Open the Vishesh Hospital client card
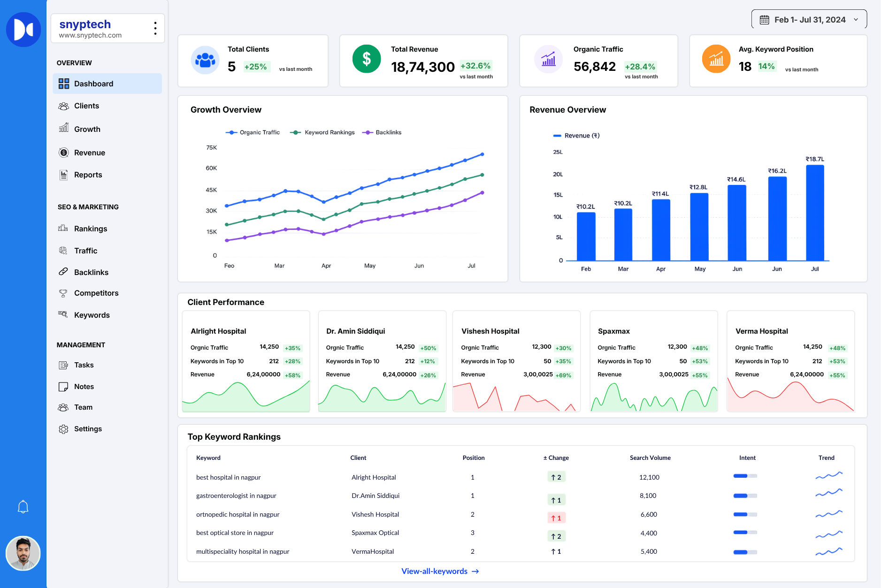Screen dimensions: 881x588 (516, 361)
